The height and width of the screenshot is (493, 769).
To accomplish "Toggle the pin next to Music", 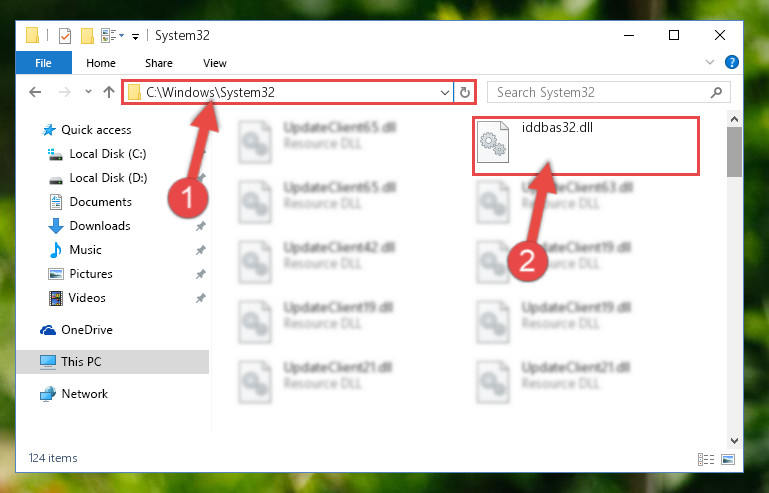I will pyautogui.click(x=200, y=250).
